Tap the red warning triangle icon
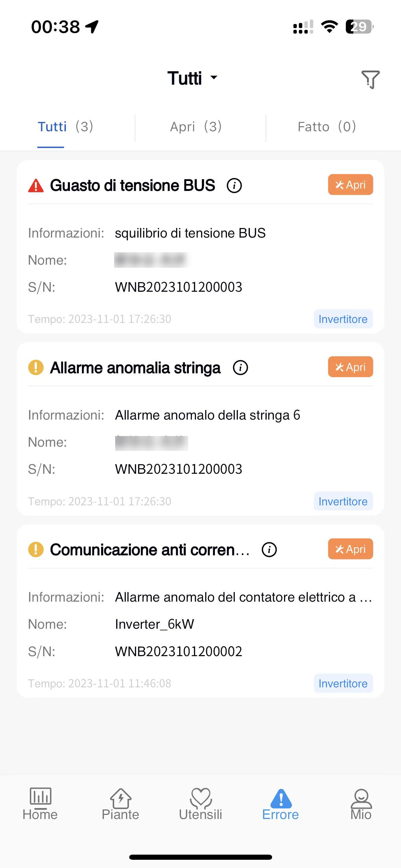The height and width of the screenshot is (868, 401). pos(36,185)
